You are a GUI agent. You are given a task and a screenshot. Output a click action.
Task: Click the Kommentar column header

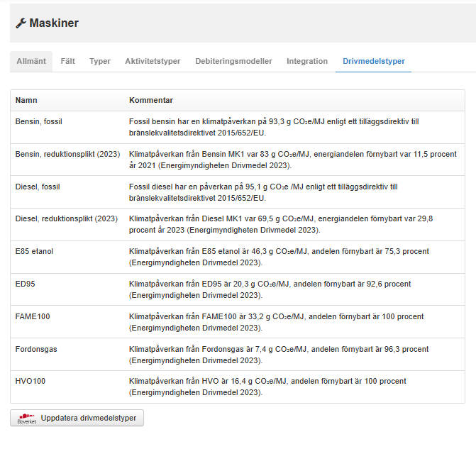click(151, 101)
